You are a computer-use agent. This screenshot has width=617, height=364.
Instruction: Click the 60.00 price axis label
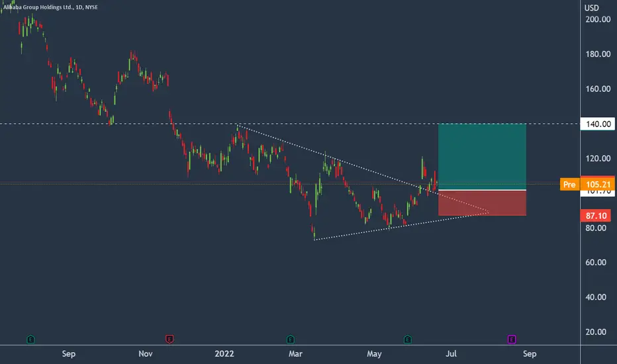click(596, 263)
